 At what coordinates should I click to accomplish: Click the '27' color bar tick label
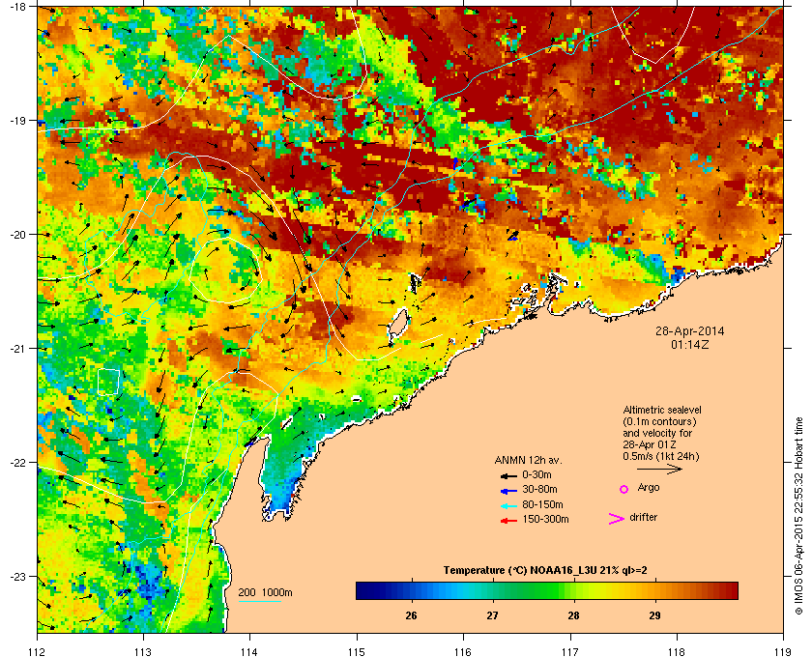click(492, 615)
